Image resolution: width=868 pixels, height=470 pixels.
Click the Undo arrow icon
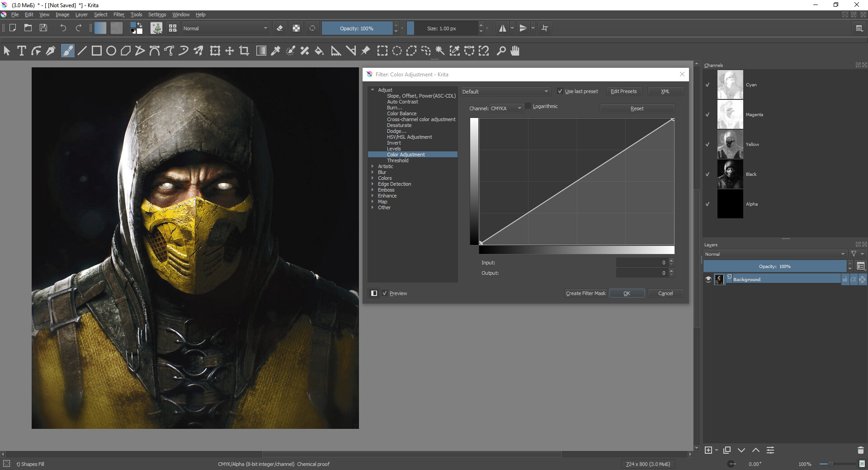click(x=63, y=28)
